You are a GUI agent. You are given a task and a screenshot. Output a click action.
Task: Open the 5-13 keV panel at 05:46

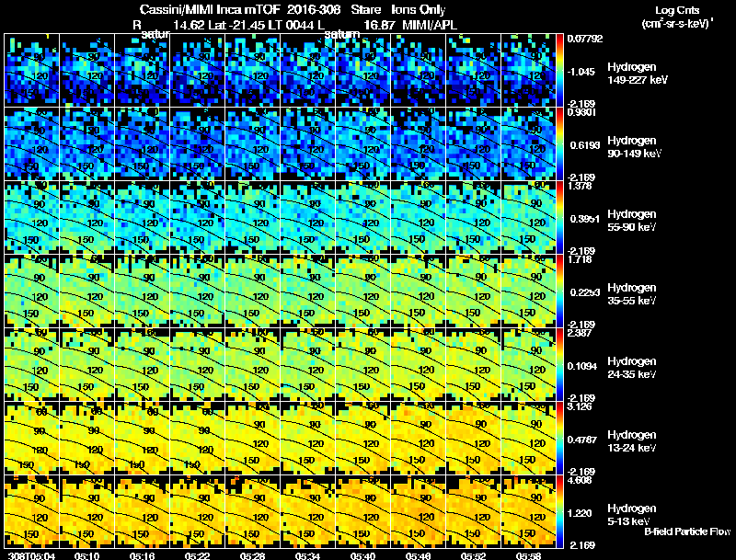(x=418, y=511)
